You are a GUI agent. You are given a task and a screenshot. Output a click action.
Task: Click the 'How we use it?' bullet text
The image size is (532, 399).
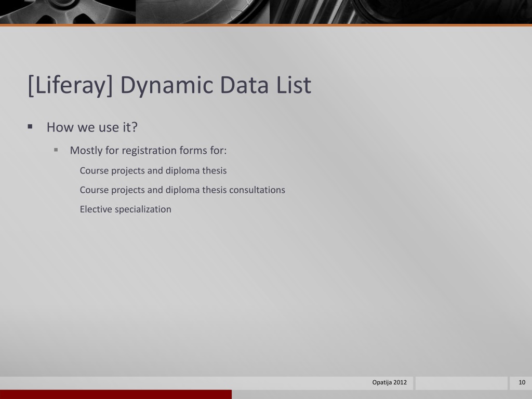tap(92, 127)
